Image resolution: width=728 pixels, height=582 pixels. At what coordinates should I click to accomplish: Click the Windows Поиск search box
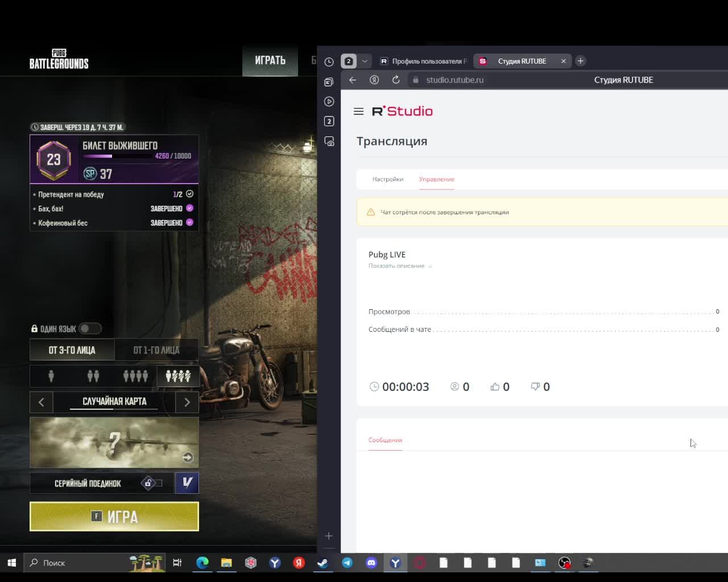coord(95,563)
